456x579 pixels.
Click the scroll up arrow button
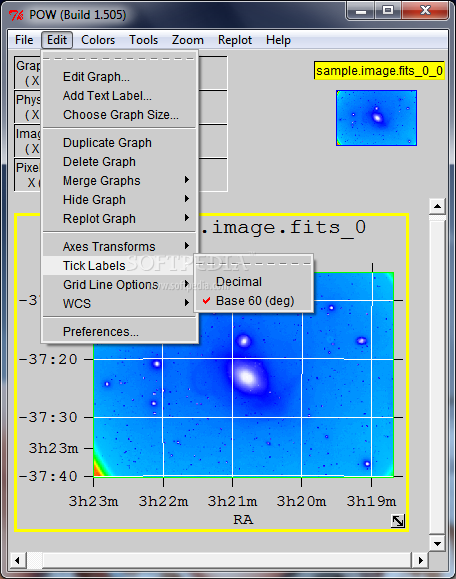(437, 206)
